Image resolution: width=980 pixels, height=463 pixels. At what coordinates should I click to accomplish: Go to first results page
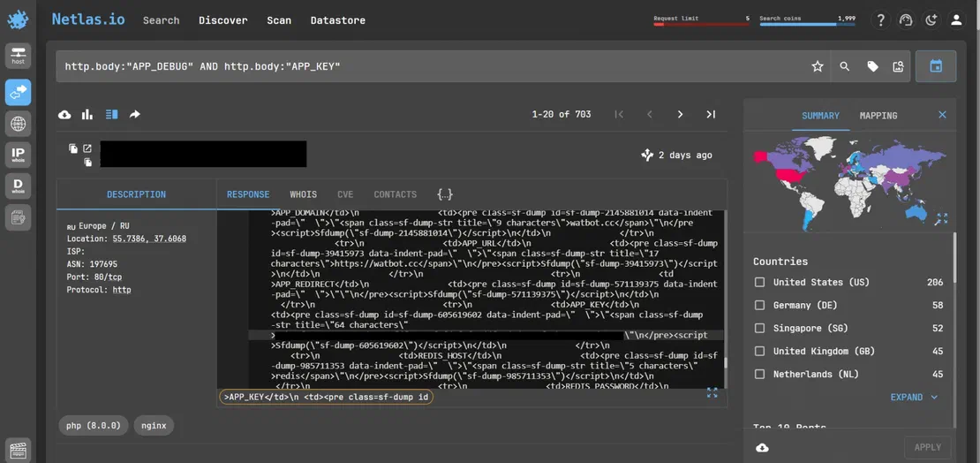click(x=619, y=115)
